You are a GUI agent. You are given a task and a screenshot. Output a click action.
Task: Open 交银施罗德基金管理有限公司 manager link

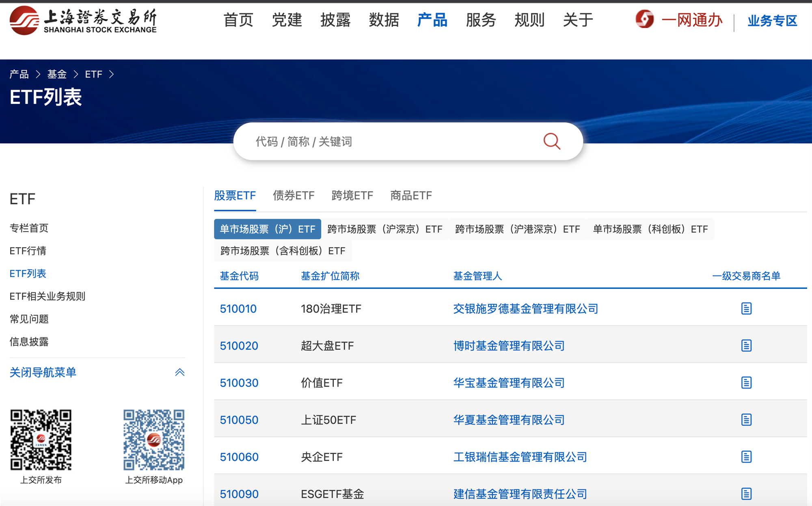point(525,309)
